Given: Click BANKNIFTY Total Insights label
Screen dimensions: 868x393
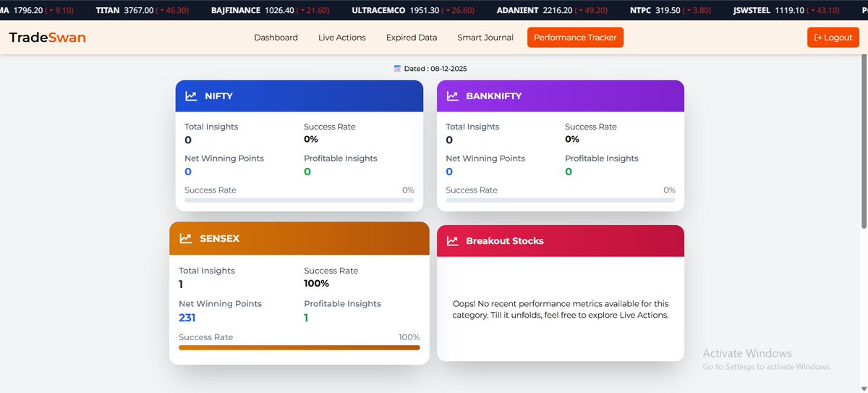Looking at the screenshot, I should (472, 127).
